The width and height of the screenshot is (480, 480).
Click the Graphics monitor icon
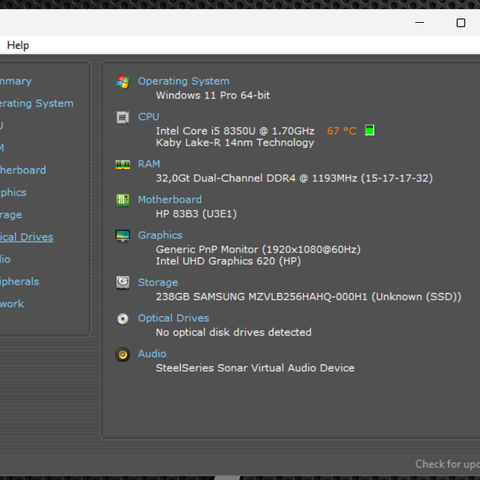(x=123, y=236)
